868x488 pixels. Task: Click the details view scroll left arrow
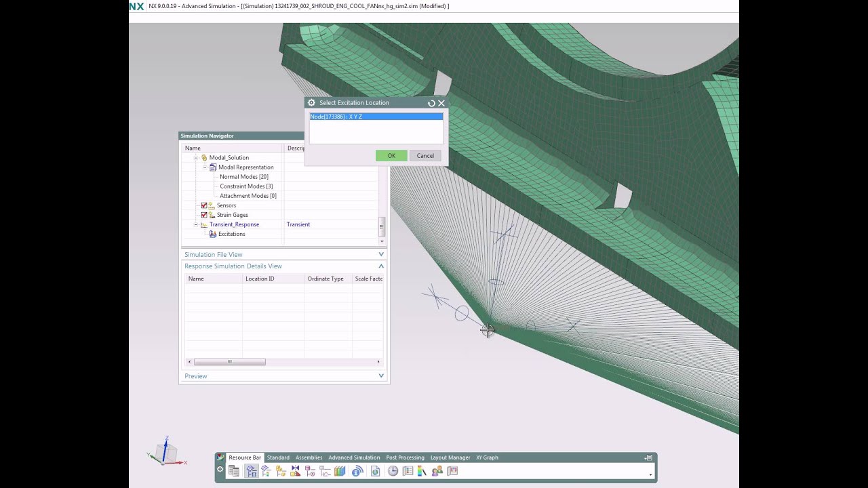(x=189, y=362)
